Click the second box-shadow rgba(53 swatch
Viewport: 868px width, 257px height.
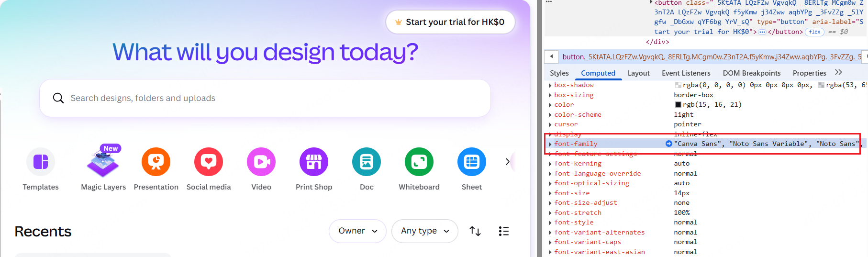coord(821,85)
